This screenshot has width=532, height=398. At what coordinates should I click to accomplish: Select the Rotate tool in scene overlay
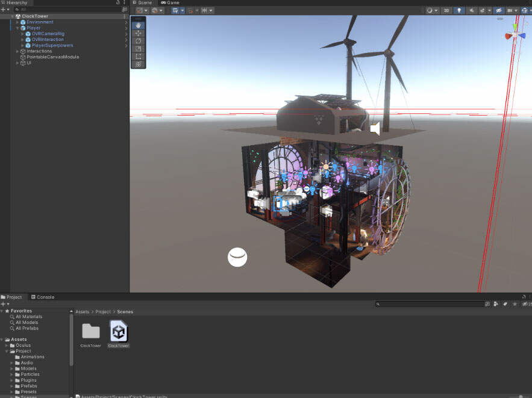coord(138,41)
